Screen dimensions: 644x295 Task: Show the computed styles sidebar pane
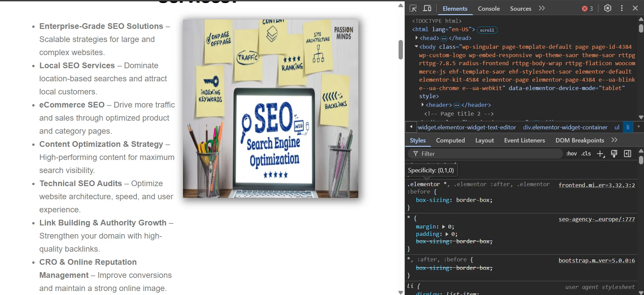[x=627, y=154]
